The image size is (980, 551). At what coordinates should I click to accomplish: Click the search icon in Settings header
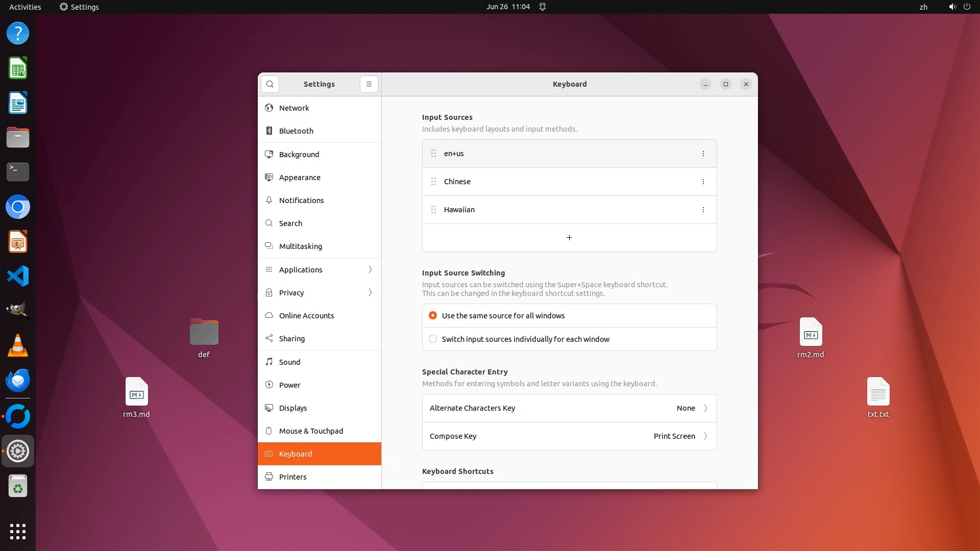click(x=270, y=84)
